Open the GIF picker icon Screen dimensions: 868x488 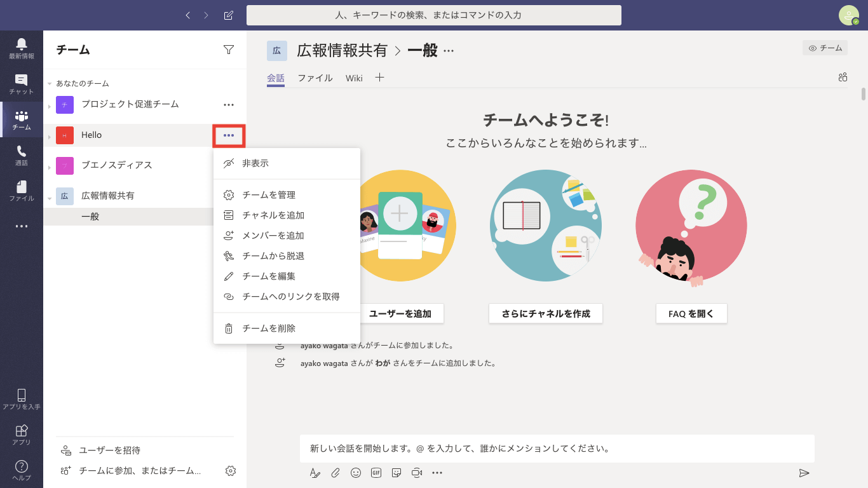[376, 473]
